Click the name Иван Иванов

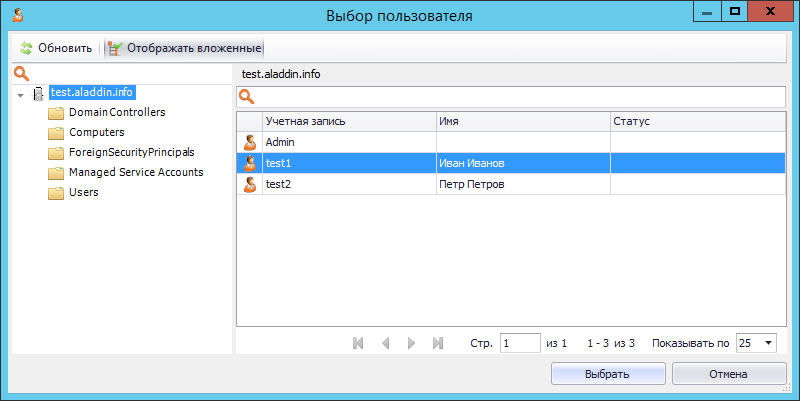click(471, 163)
